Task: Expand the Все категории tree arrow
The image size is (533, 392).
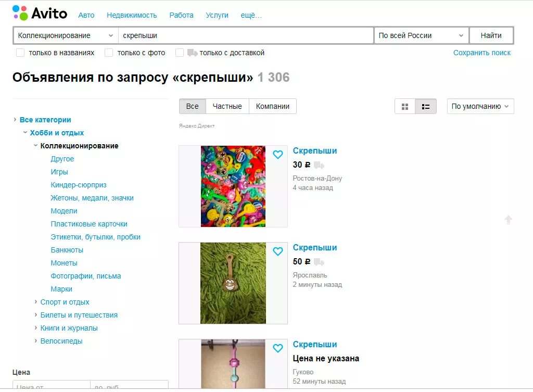Action: pyautogui.click(x=15, y=120)
